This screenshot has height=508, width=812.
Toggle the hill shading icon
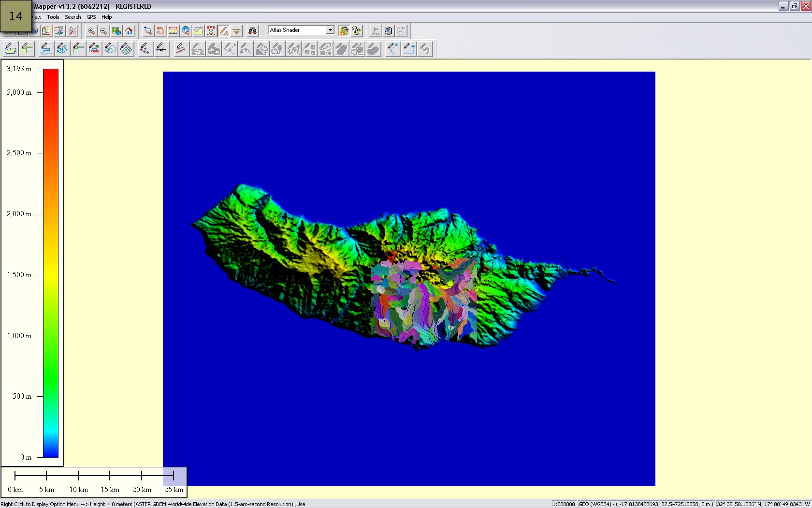[x=344, y=31]
